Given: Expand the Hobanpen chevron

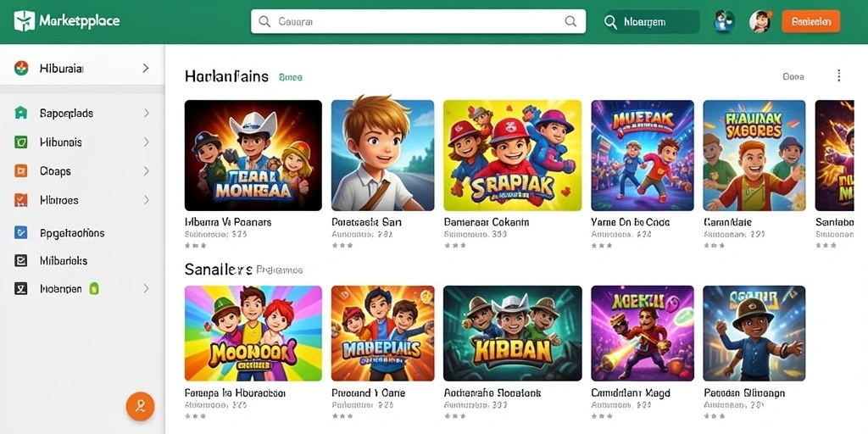Looking at the screenshot, I should coord(146,288).
